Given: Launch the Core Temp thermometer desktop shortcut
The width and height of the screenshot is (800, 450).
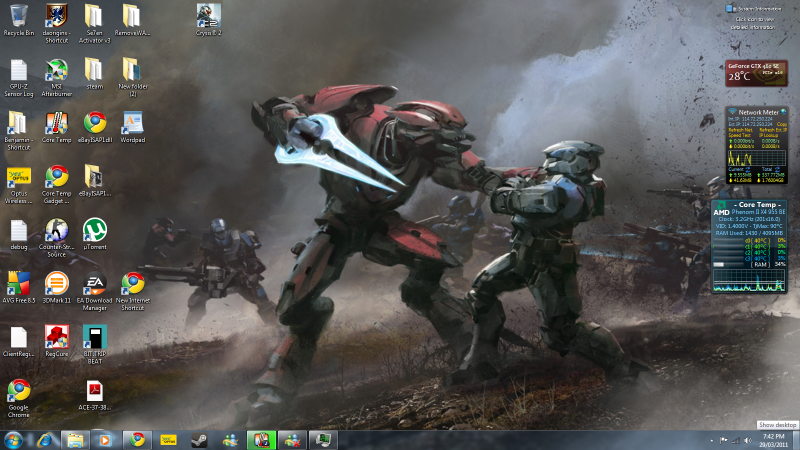Looking at the screenshot, I should (57, 128).
